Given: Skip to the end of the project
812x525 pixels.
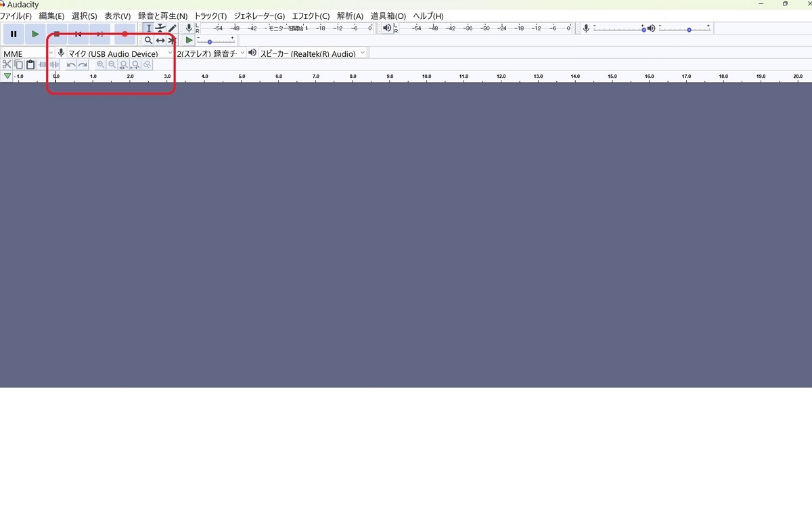Looking at the screenshot, I should tap(100, 34).
